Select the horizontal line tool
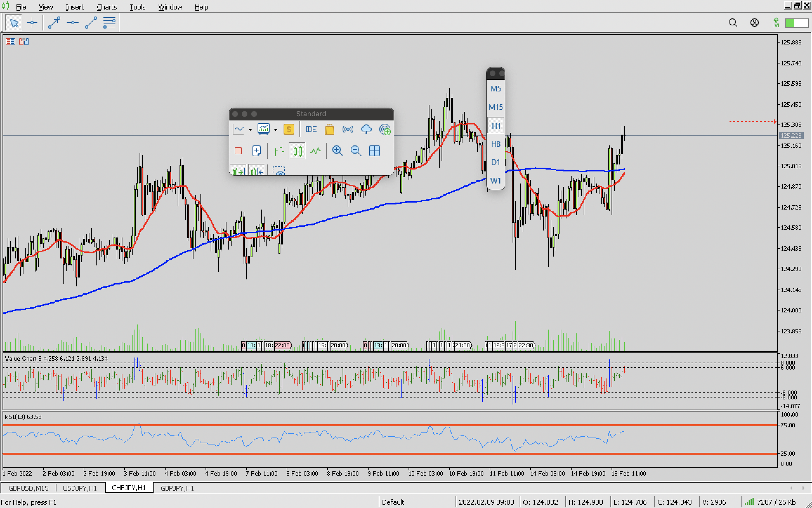This screenshot has width=812, height=508. 72,23
